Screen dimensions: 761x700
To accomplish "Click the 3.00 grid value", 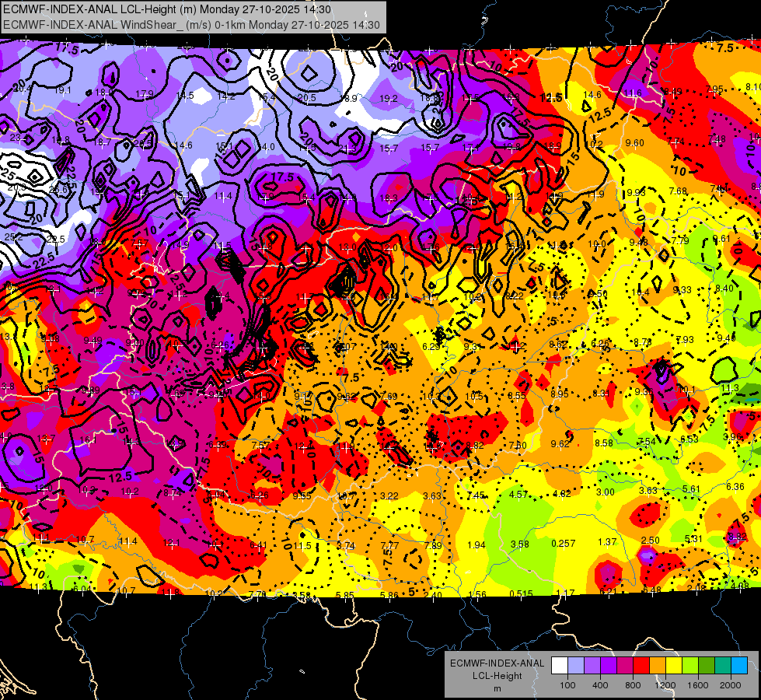I will (x=606, y=492).
